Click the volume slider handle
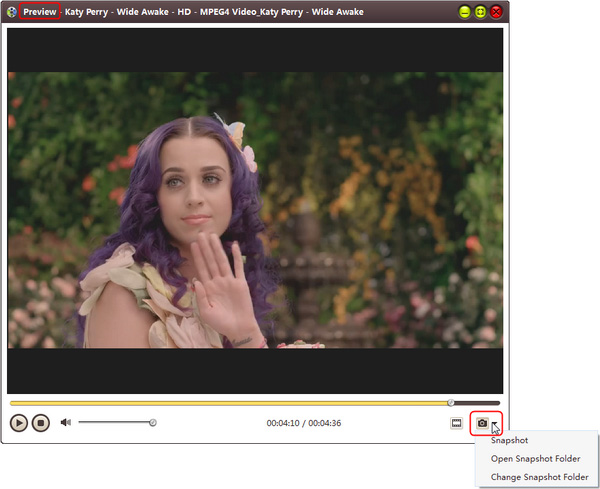600x489 pixels. pyautogui.click(x=153, y=423)
